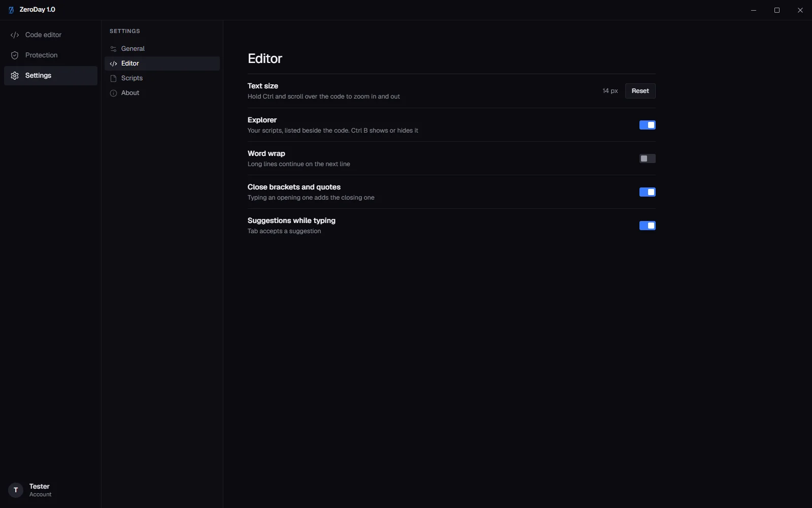Open the General settings page
Screen dimensions: 812x508
[x=162, y=49]
